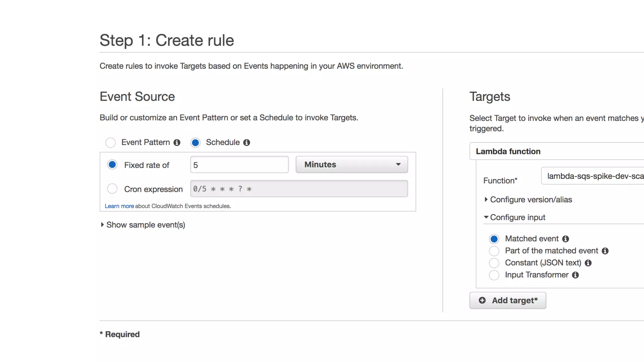Select Constant (JSON text) input option
This screenshot has width=644, height=362.
pyautogui.click(x=494, y=263)
